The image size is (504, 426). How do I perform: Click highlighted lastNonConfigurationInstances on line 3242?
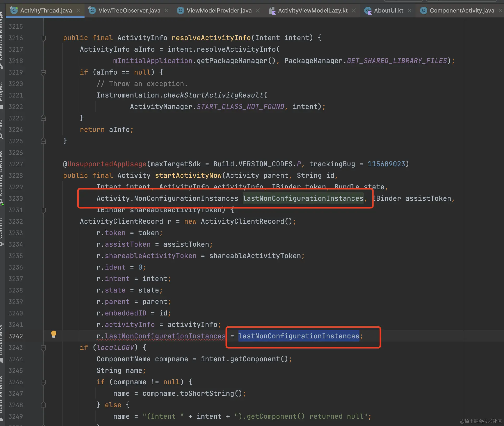point(299,336)
